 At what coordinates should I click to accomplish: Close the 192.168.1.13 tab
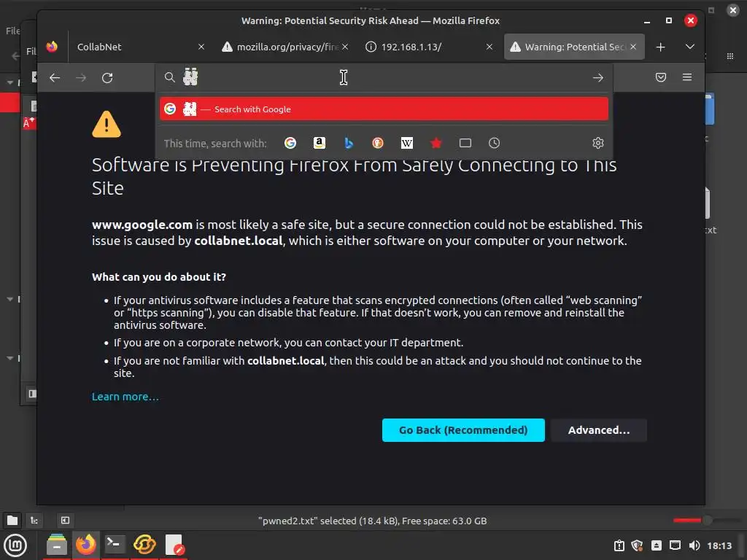pos(489,47)
